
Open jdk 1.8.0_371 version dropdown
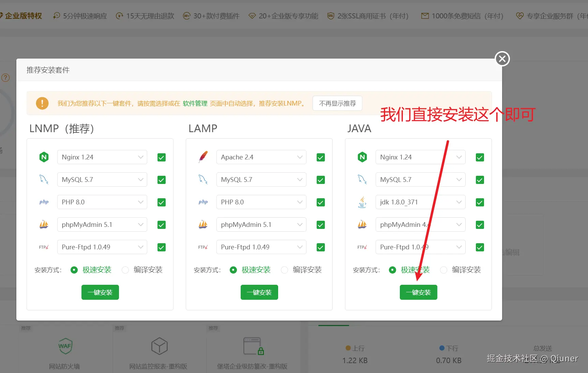(x=421, y=202)
